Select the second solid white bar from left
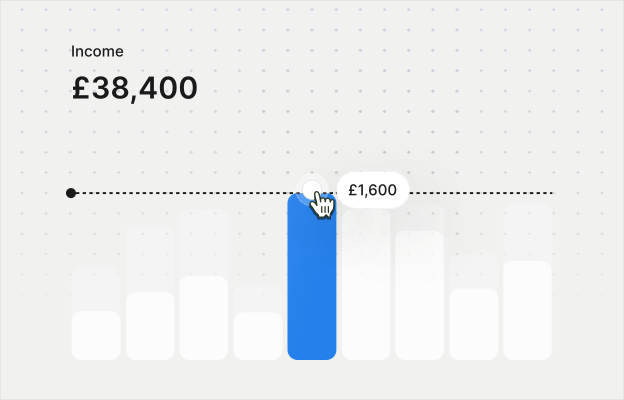Viewport: 624px width, 400px height. 150,326
